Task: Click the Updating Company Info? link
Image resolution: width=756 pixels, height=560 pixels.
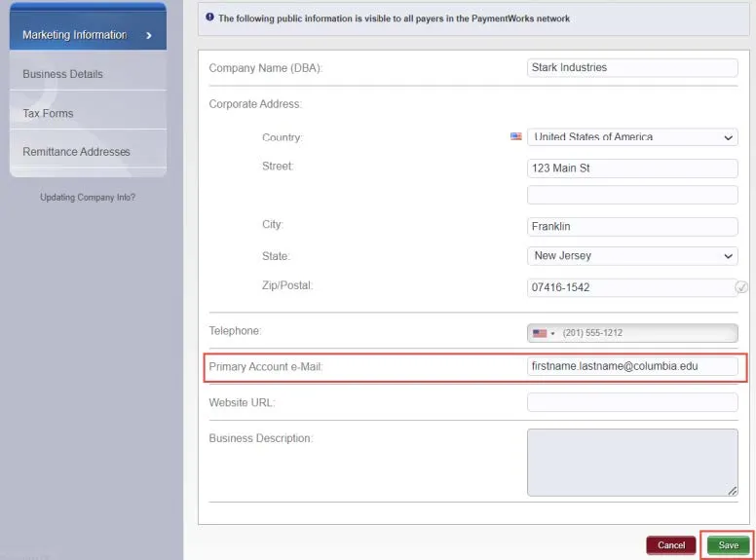Action: (x=88, y=197)
